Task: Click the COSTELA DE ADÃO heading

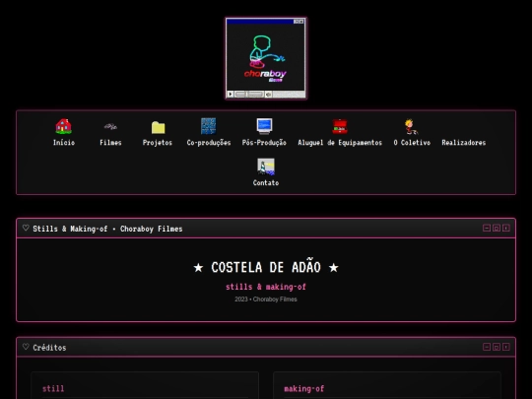Action: (x=266, y=267)
